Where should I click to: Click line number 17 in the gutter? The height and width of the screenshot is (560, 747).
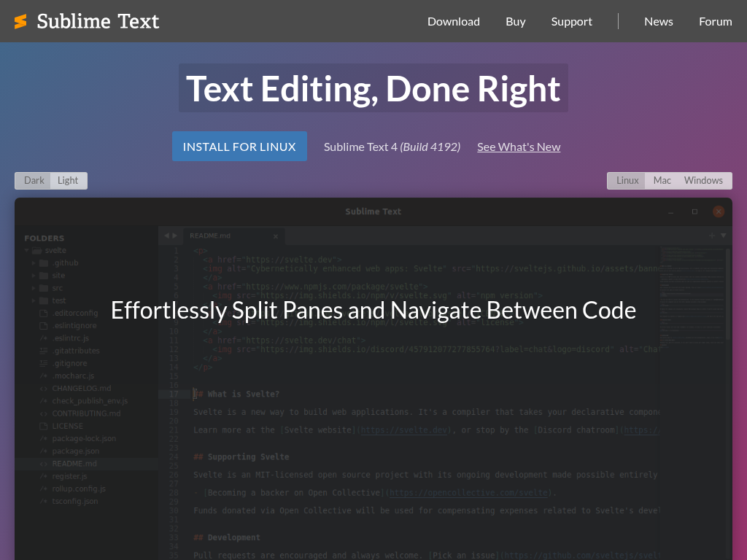pos(174,394)
